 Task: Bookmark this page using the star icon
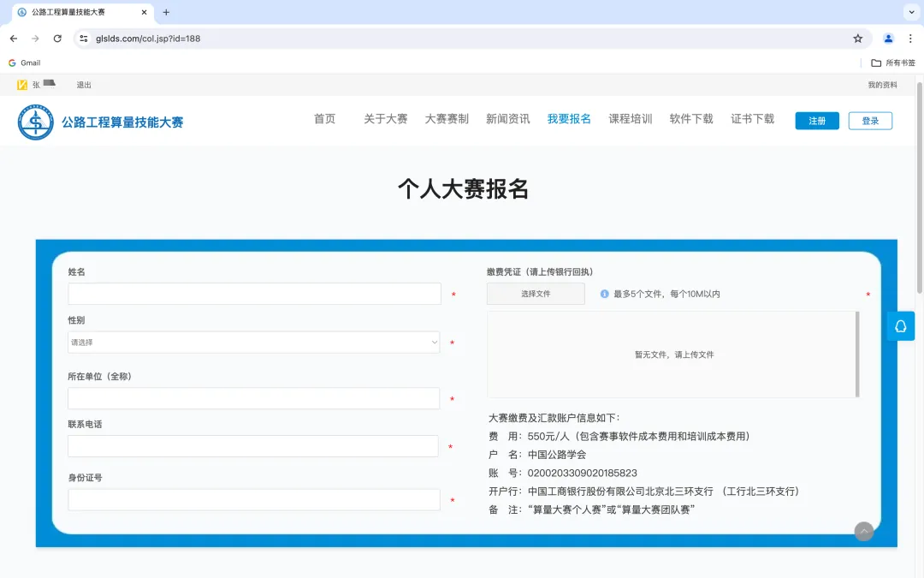[x=857, y=38]
